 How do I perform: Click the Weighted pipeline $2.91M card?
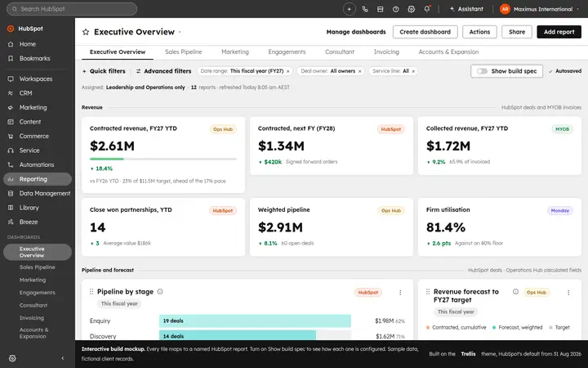(x=332, y=227)
